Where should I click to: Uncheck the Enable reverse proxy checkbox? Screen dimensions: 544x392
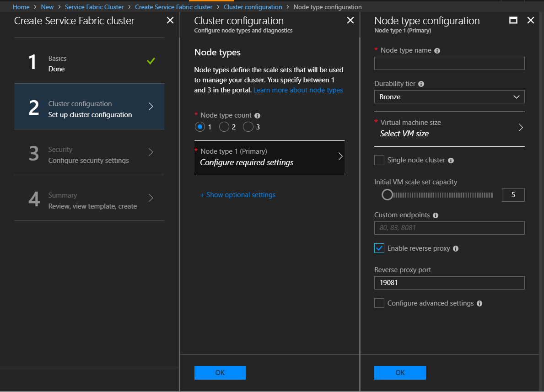click(x=379, y=248)
